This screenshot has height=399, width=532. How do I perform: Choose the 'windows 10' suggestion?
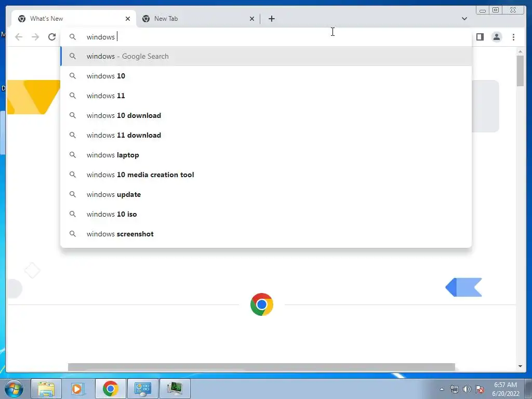[266, 76]
